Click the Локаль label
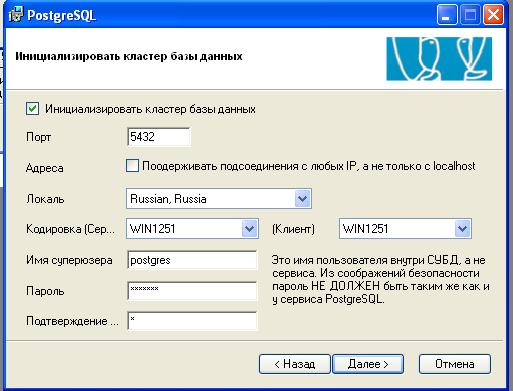The image size is (513, 391). point(45,199)
